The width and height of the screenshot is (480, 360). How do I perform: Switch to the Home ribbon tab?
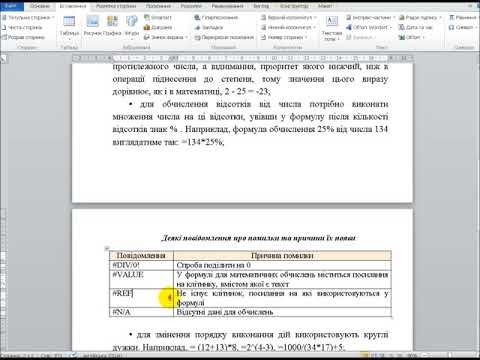(40, 6)
